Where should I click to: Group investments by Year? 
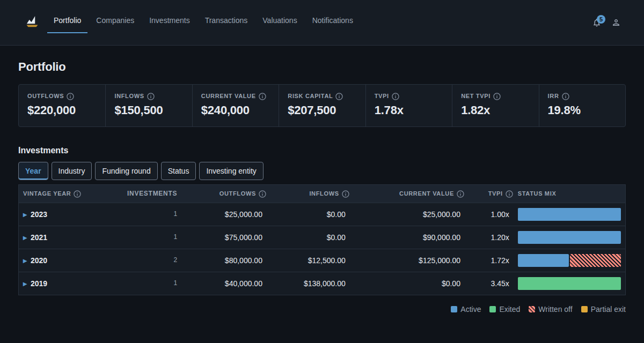pyautogui.click(x=33, y=171)
